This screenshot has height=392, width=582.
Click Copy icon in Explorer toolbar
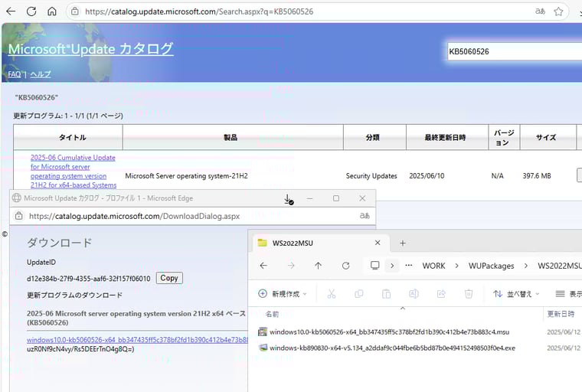point(359,294)
